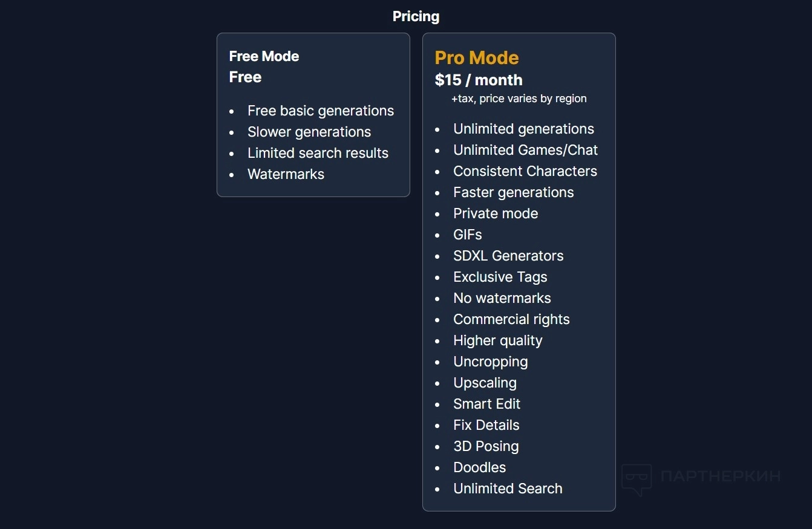
Task: Select the Free Mode plan title
Action: (264, 56)
